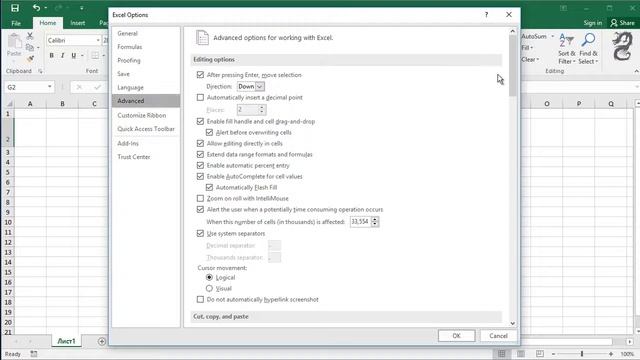Toggle Enable AutoComplete for cell values
Image resolution: width=640 pixels, height=360 pixels.
(200, 176)
